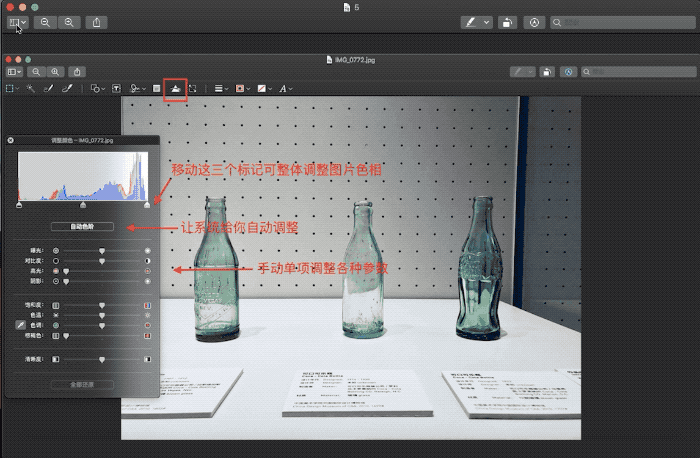Rotate button in the back window 5
This screenshot has width=700, height=458.
pyautogui.click(x=507, y=22)
